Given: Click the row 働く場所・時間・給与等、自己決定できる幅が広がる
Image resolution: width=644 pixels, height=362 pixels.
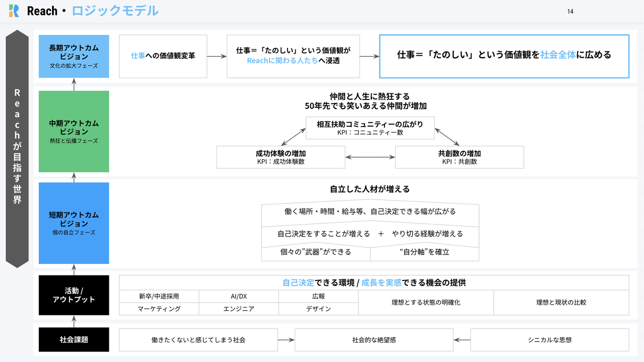Looking at the screenshot, I should pos(370,212).
